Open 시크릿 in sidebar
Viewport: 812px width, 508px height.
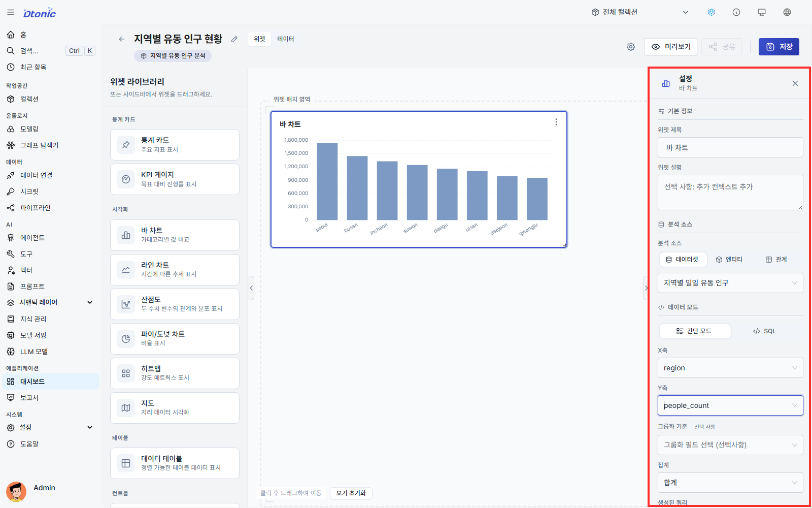[51, 192]
